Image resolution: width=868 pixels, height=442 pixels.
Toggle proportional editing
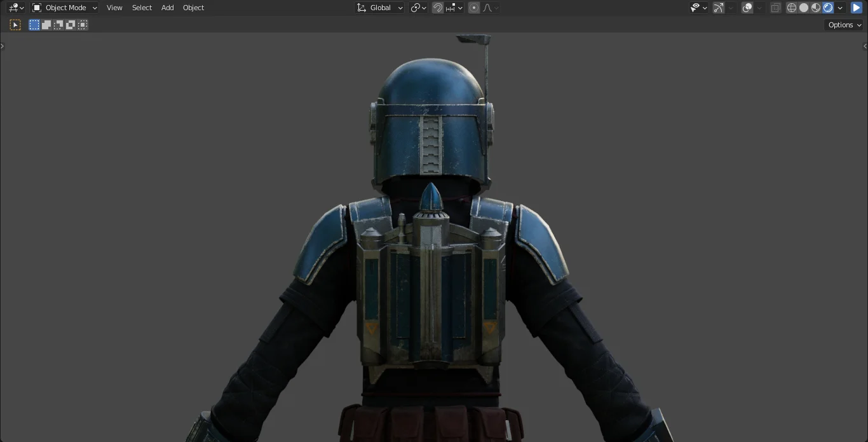474,8
